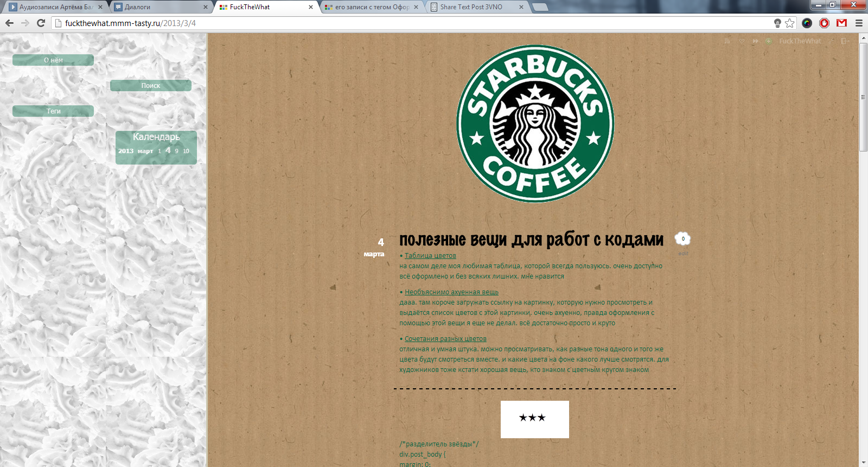Close the Аудиозаписи Артёма tab

click(100, 7)
